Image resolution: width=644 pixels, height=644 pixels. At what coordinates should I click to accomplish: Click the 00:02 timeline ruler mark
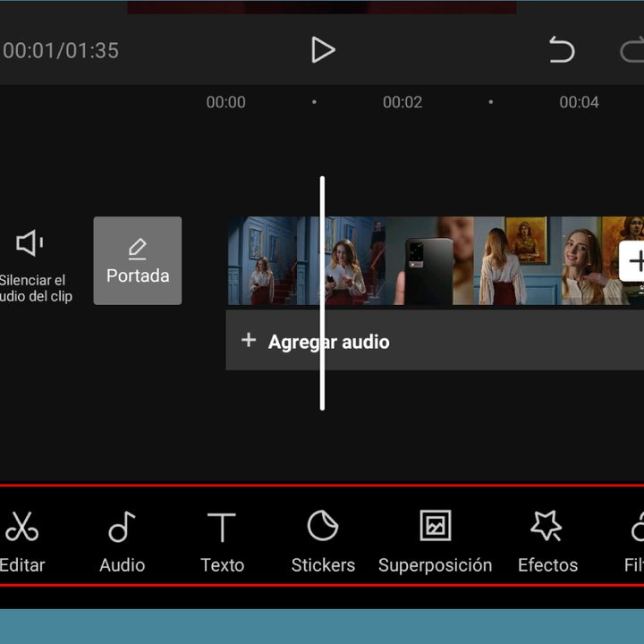click(x=402, y=102)
